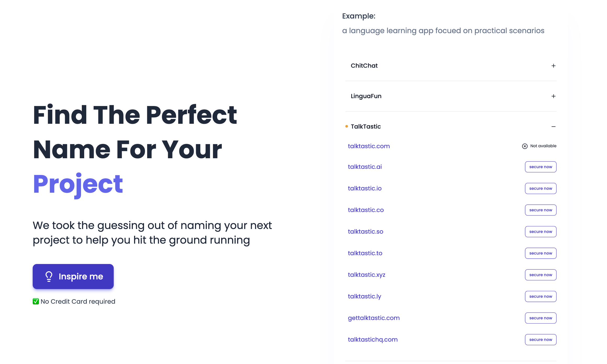Secure now the talktastic.co domain

[541, 210]
